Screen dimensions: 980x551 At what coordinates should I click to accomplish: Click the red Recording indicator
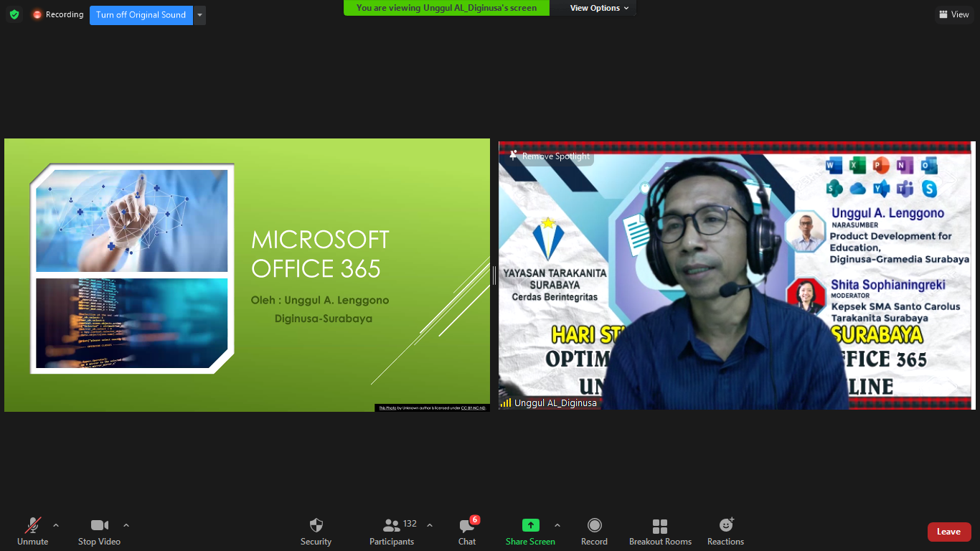(57, 14)
